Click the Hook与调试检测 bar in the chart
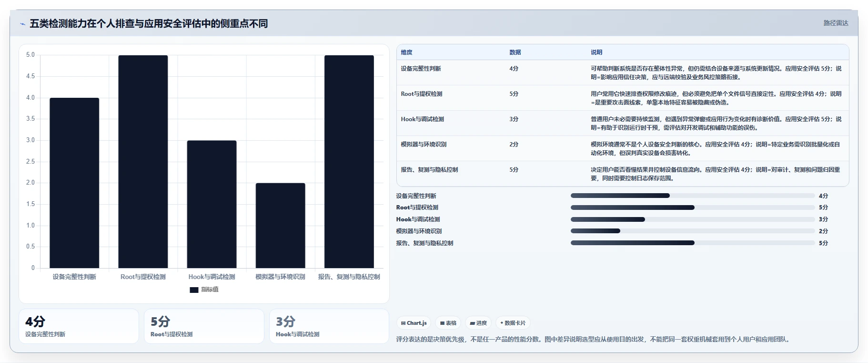The image size is (868, 363). click(212, 204)
